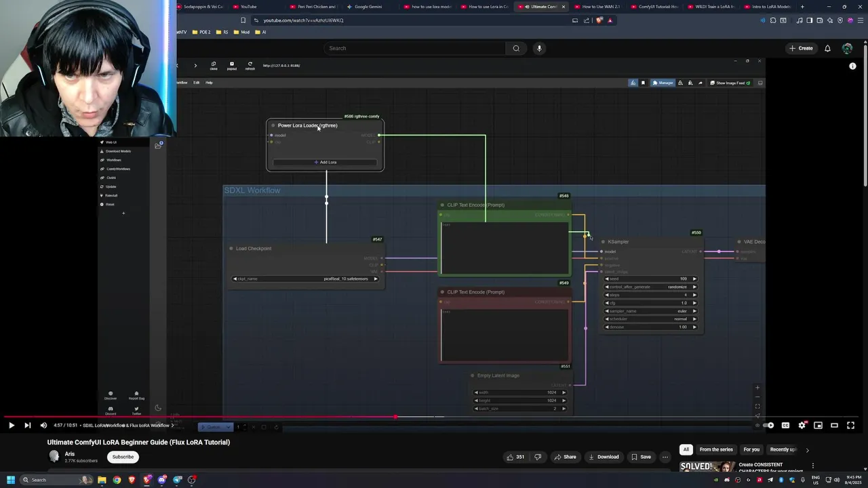Click the left arrow of ckpt_name
Image resolution: width=868 pixels, height=488 pixels.
coord(235,279)
